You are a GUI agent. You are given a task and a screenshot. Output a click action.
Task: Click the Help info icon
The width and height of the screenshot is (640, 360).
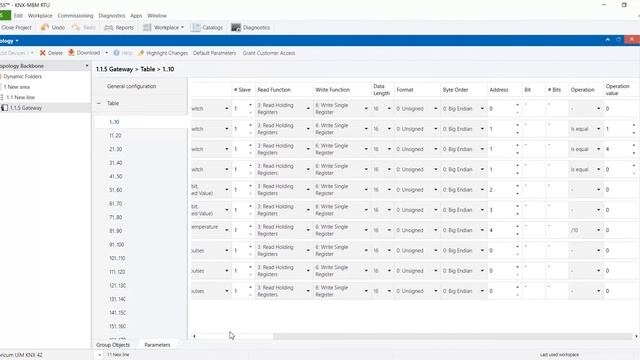tap(116, 53)
